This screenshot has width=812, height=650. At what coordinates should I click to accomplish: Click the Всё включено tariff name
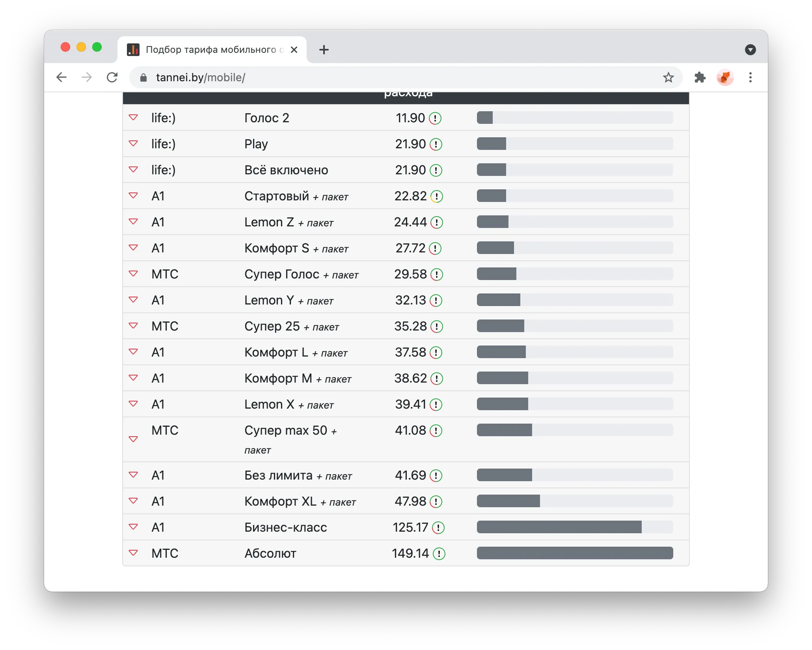point(286,170)
